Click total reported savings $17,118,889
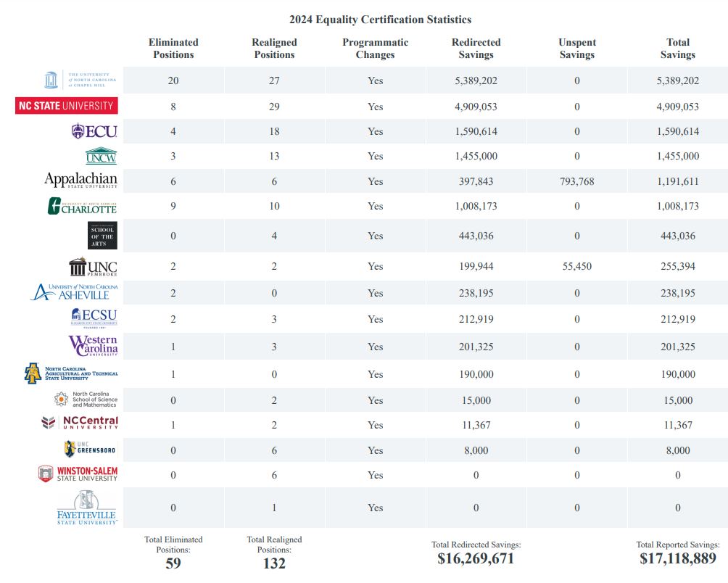The width and height of the screenshot is (728, 583). (x=678, y=558)
